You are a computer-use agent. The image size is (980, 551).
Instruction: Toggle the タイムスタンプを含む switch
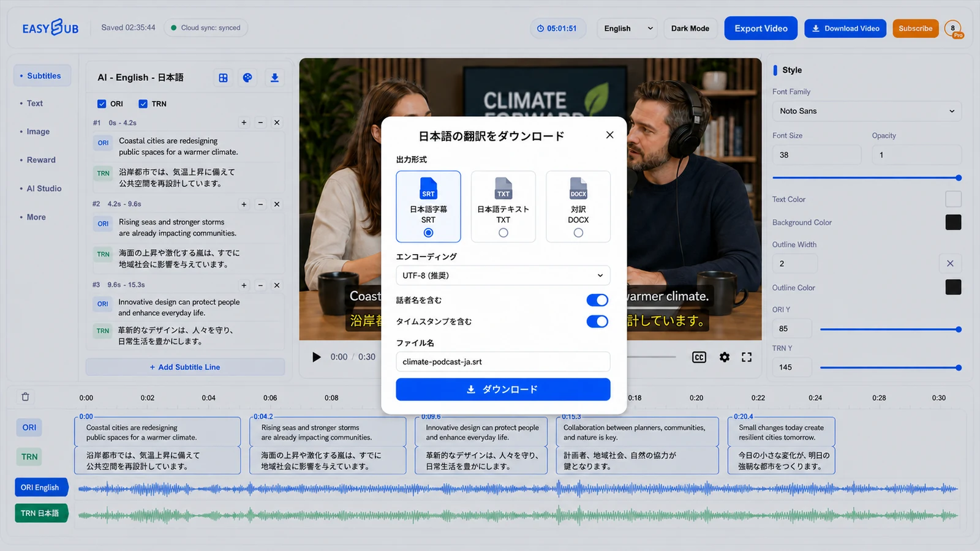tap(597, 321)
